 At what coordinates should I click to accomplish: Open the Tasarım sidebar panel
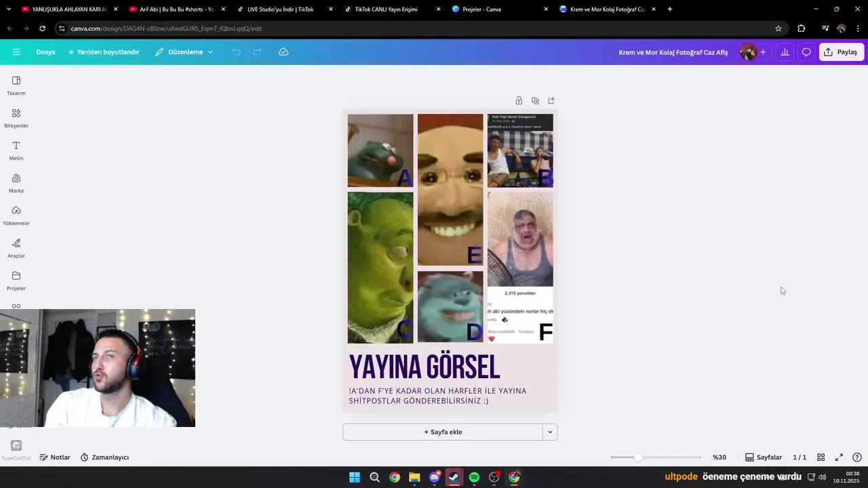[x=16, y=85]
